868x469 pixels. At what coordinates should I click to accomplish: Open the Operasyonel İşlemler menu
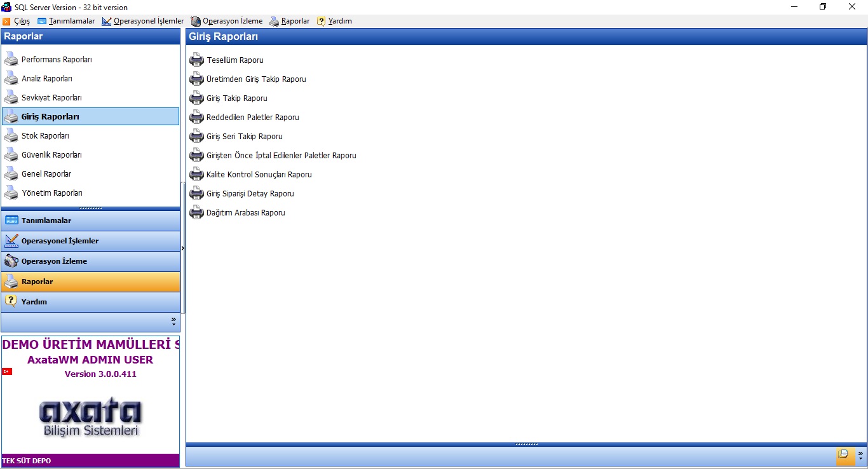pyautogui.click(x=143, y=22)
